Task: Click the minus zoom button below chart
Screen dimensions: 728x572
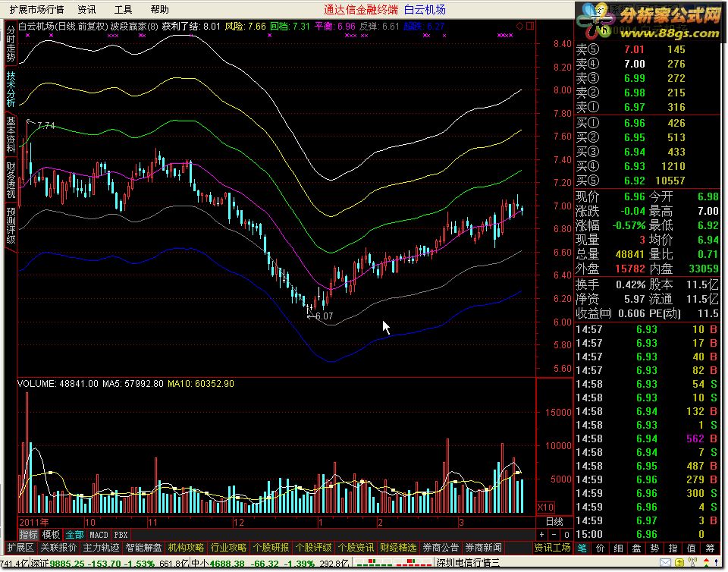Action: 554,534
